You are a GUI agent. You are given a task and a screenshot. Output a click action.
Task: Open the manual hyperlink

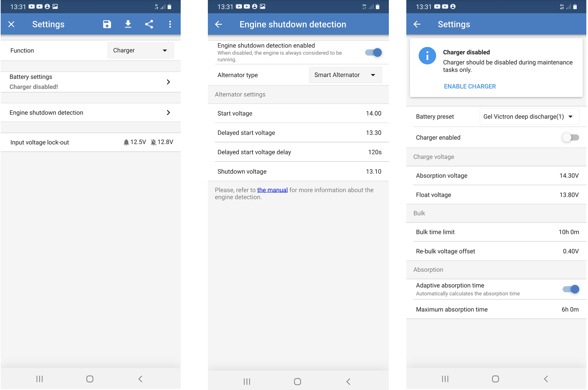point(272,190)
